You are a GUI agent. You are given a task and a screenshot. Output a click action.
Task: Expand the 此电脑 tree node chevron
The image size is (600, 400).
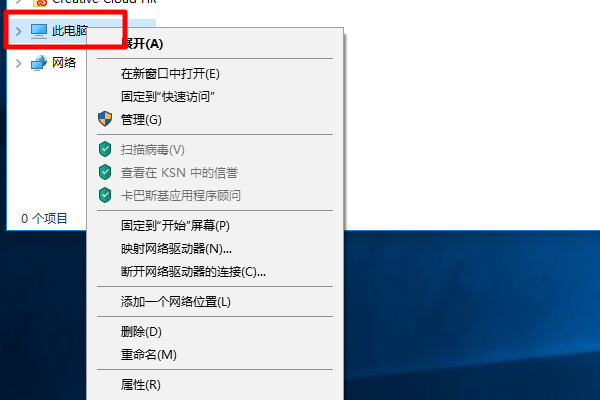click(x=18, y=31)
